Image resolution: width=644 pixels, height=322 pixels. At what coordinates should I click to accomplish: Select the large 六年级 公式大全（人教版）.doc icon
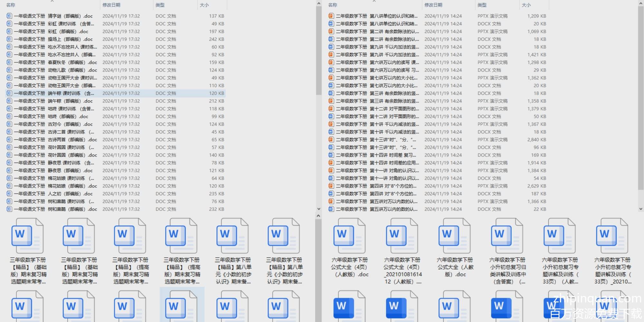[x=454, y=236]
